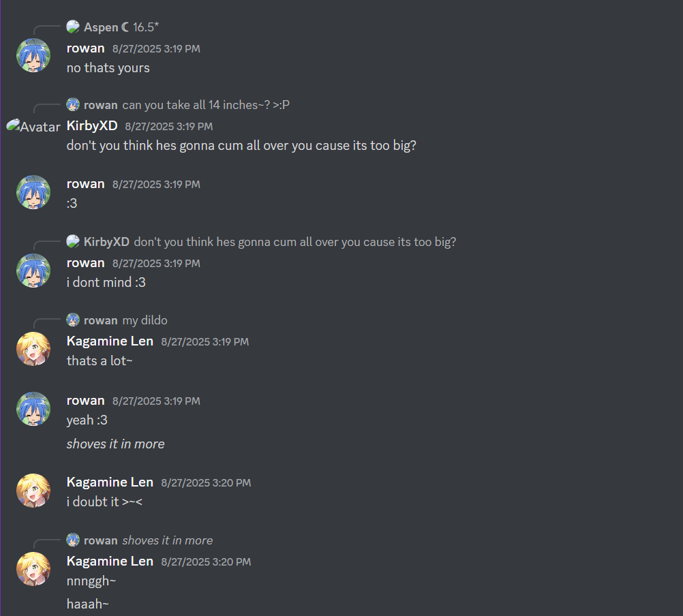Jump to the replied message above KirbyXD's post
Screen dimensions: 683x616
point(206,105)
